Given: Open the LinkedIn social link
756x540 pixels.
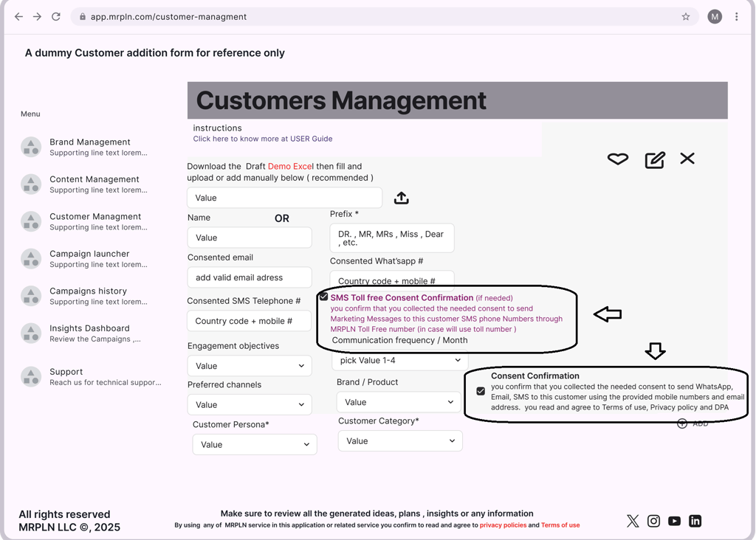Looking at the screenshot, I should (695, 521).
